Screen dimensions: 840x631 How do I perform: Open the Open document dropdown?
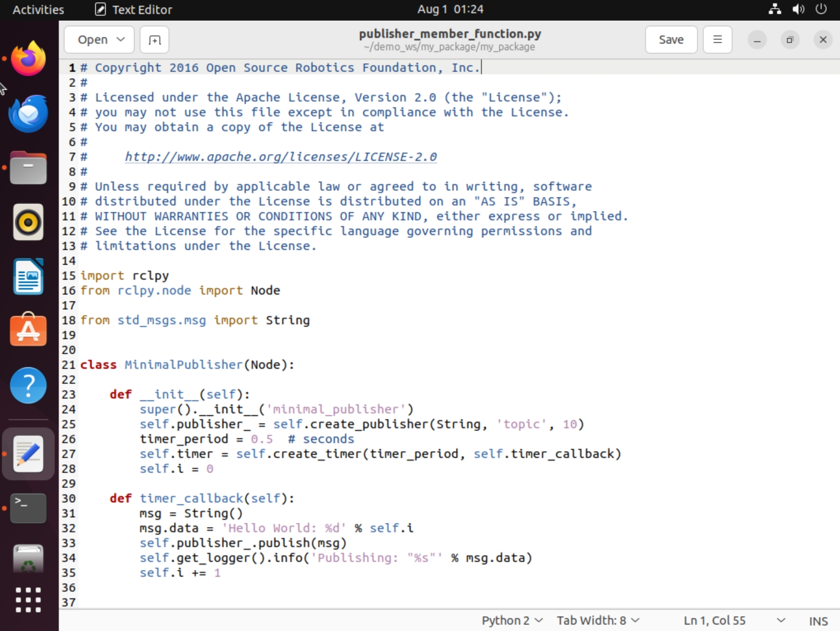[x=99, y=39]
